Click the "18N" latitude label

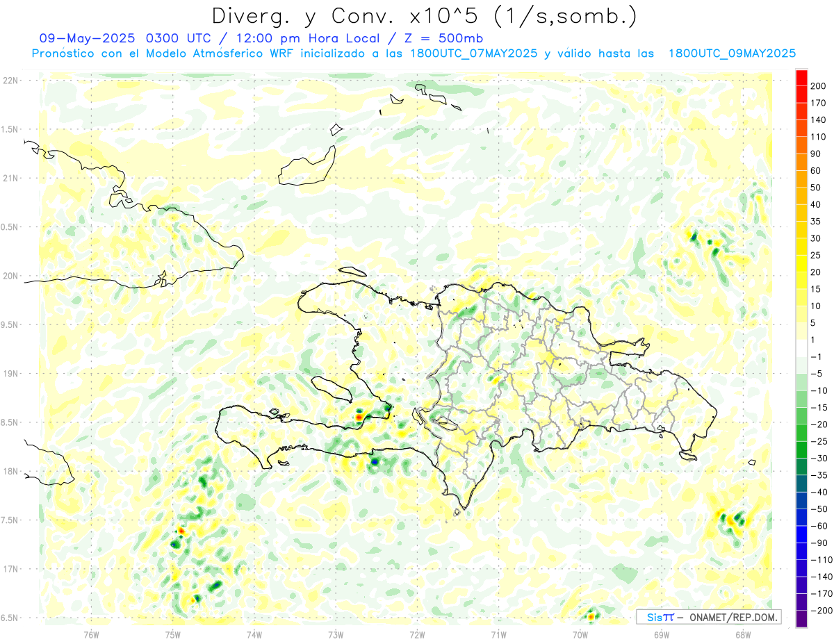click(x=10, y=471)
